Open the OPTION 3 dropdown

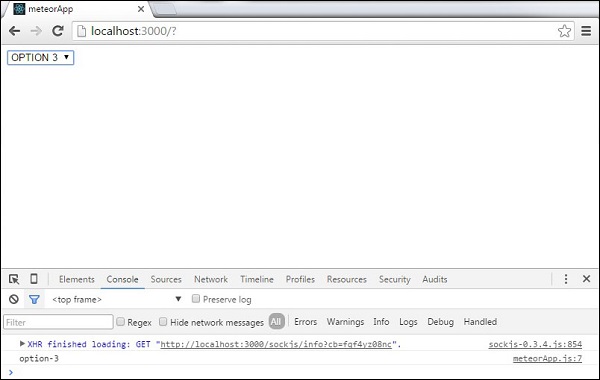click(x=41, y=57)
